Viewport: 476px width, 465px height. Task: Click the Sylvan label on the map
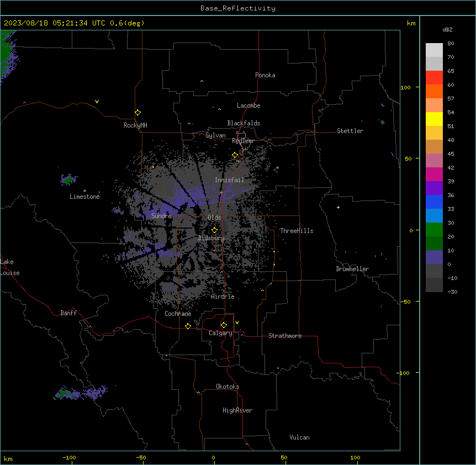[x=215, y=135]
